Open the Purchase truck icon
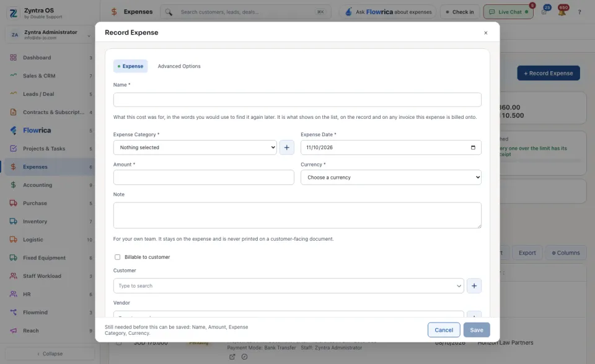The width and height of the screenshot is (595, 364). [13, 203]
